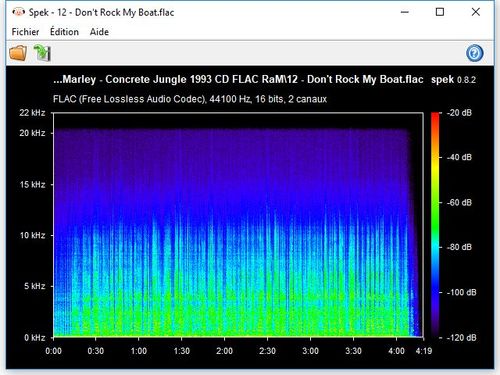The image size is (500, 375).
Task: Click the 1:30 time label
Action: [182, 351]
